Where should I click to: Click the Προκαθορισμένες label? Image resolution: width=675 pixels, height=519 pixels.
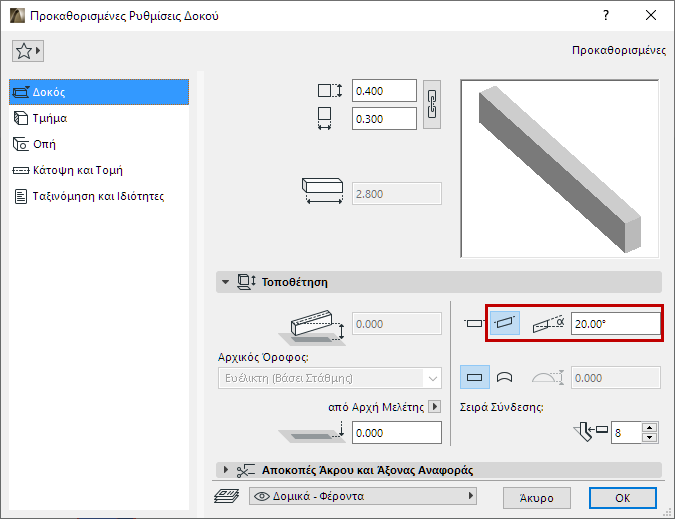(x=619, y=50)
